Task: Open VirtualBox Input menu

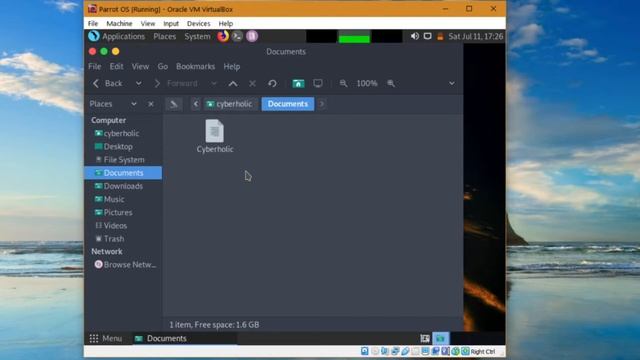Action: coord(171,24)
